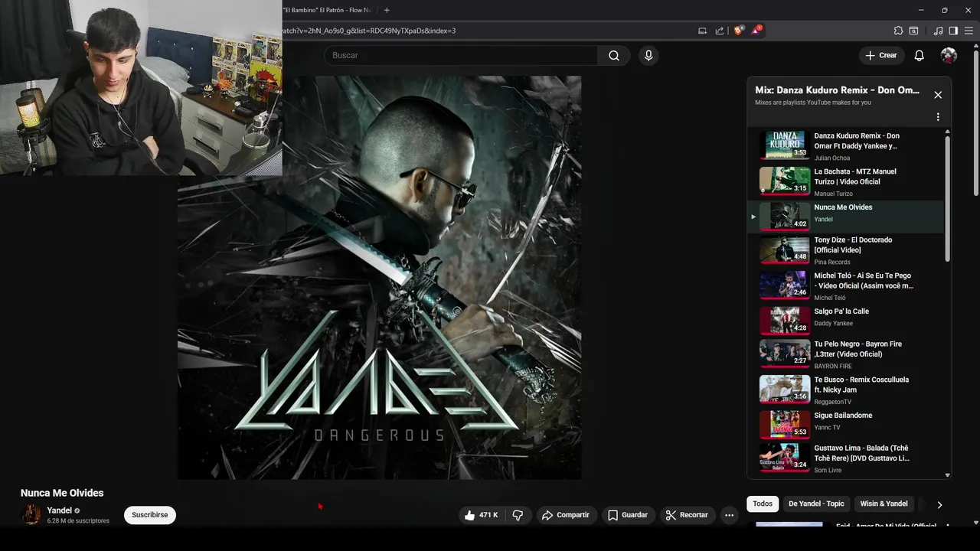Viewport: 980px width, 551px height.
Task: Click the browser address bar URL
Action: (x=369, y=31)
